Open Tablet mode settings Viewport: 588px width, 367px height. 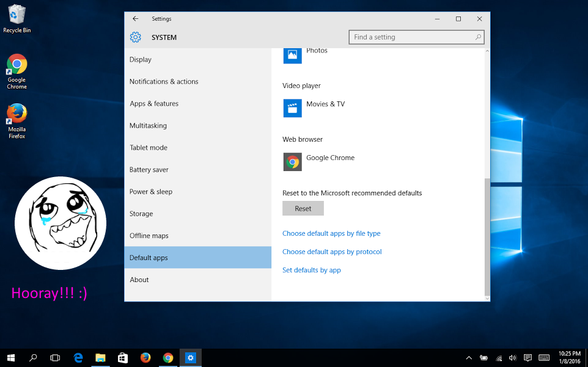coord(197,148)
